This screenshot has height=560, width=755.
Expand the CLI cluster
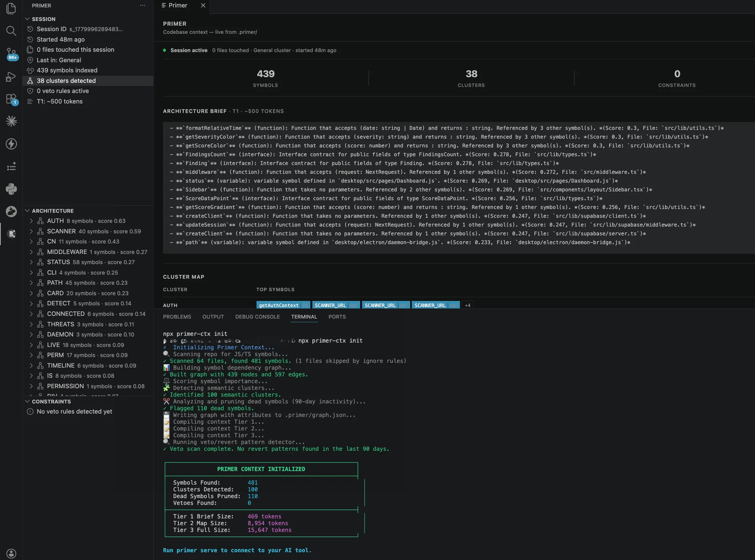tap(31, 273)
